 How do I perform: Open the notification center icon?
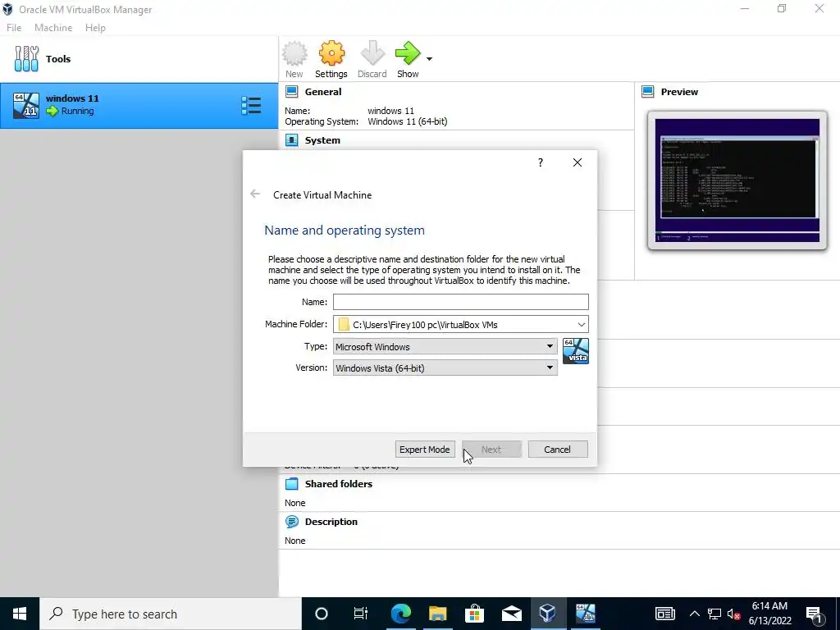[815, 614]
